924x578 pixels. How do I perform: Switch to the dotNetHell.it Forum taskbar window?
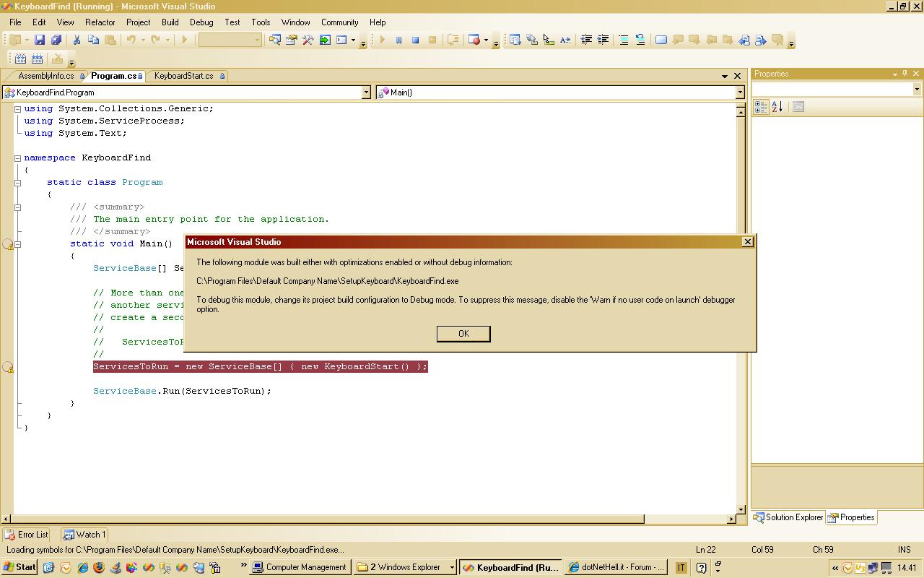616,567
